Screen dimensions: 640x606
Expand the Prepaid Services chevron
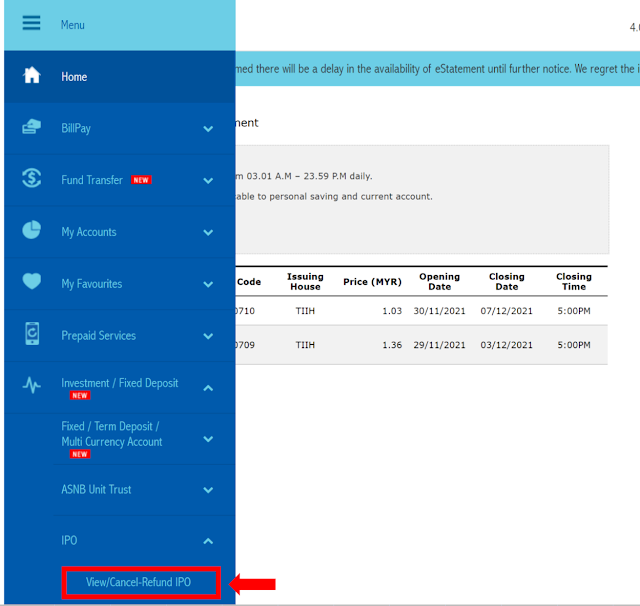208,336
